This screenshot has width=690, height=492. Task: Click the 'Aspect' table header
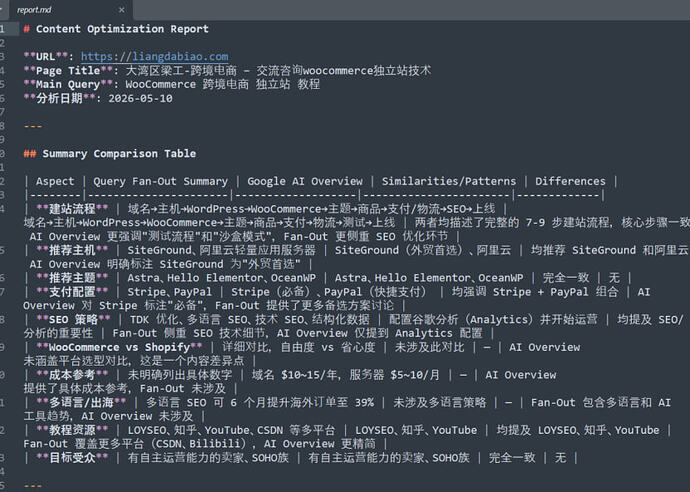coord(55,181)
